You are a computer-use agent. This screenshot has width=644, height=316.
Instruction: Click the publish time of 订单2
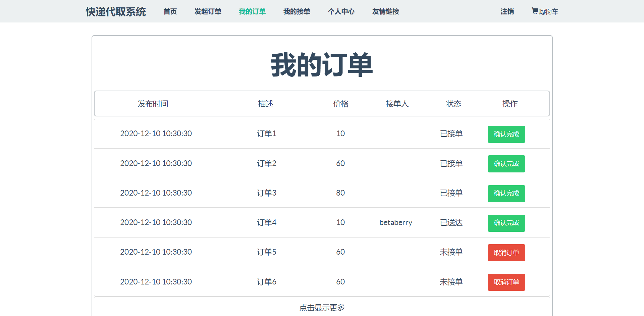coord(156,163)
